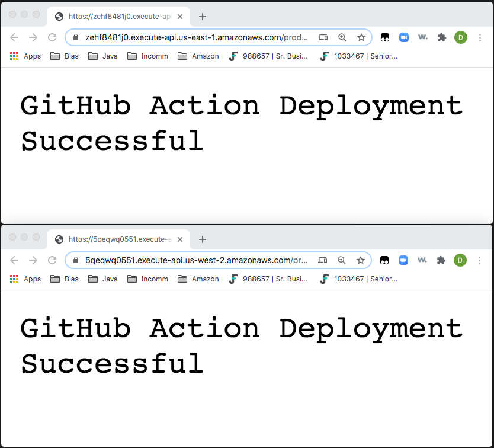Click the black two-dot extension icon
Screen dimensions: 494x448
[385, 37]
